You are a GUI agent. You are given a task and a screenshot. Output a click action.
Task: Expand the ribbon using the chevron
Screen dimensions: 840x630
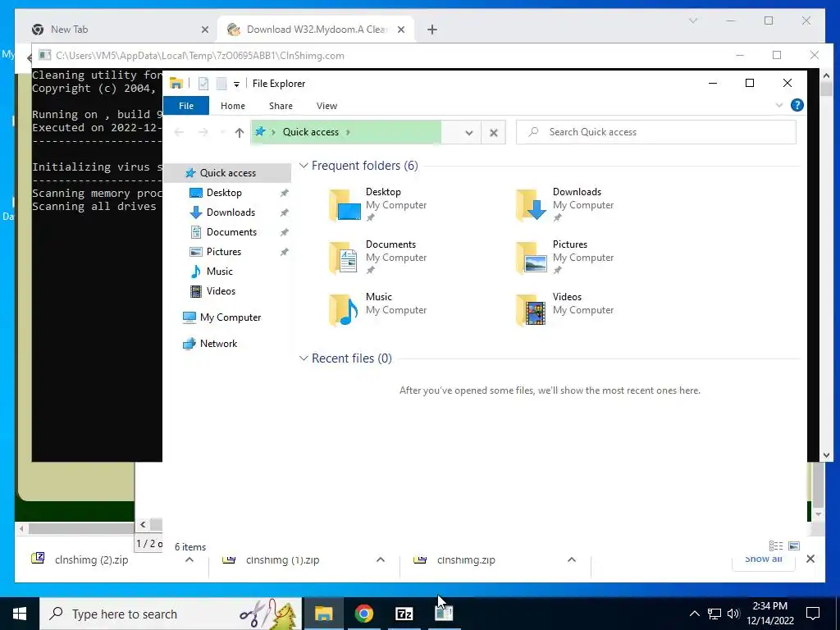point(779,106)
